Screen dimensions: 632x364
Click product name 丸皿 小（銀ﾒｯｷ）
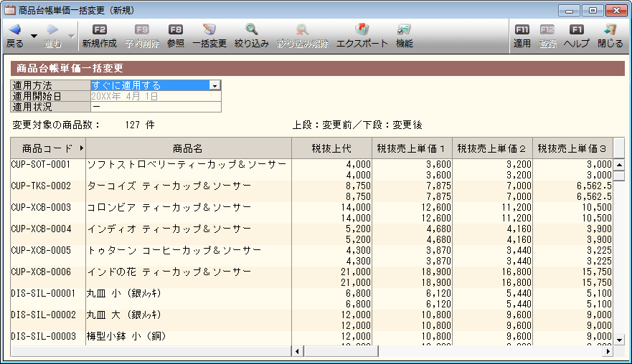click(124, 293)
